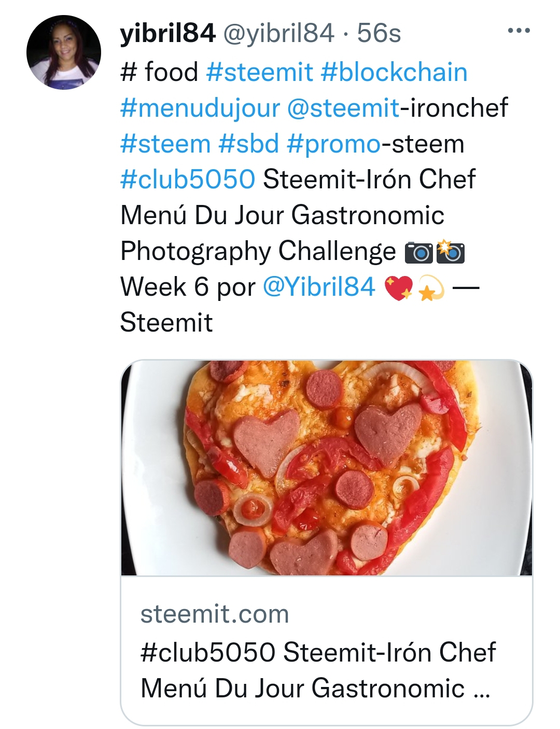The height and width of the screenshot is (729, 560).
Task: Open the #club5050 hashtag in tweet text
Action: click(188, 180)
